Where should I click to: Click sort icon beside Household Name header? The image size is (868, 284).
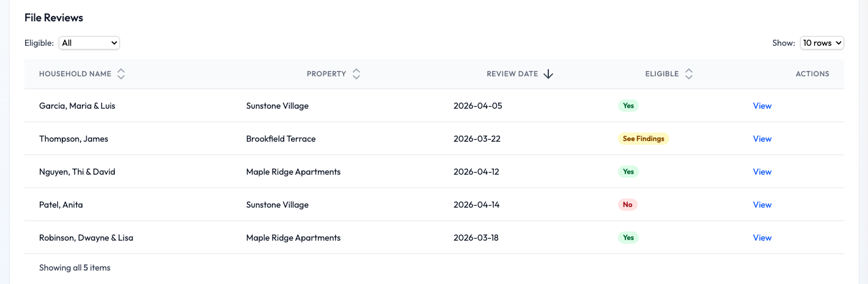tap(121, 74)
